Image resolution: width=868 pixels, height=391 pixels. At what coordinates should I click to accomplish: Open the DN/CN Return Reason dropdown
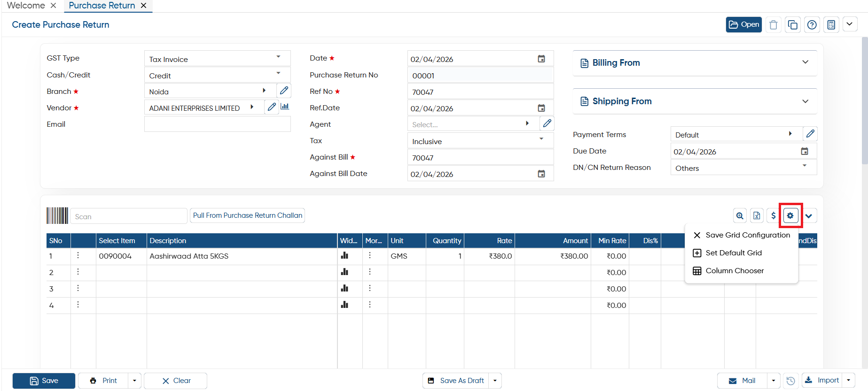coord(743,168)
